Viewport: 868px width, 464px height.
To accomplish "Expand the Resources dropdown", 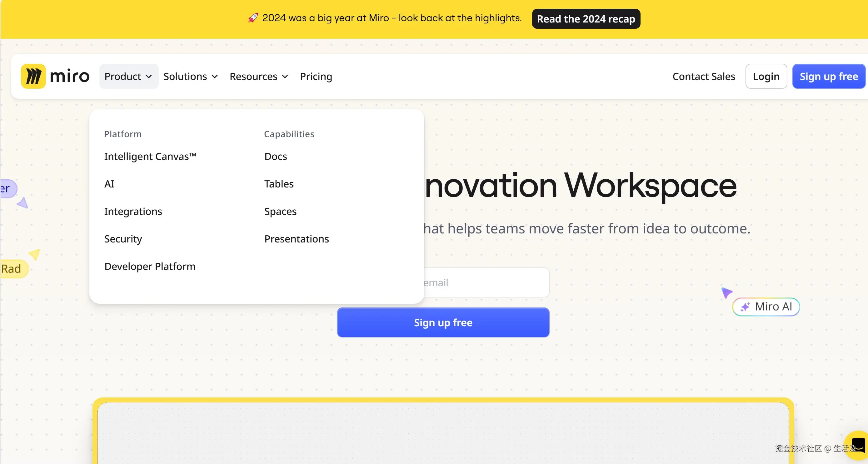I will [258, 77].
